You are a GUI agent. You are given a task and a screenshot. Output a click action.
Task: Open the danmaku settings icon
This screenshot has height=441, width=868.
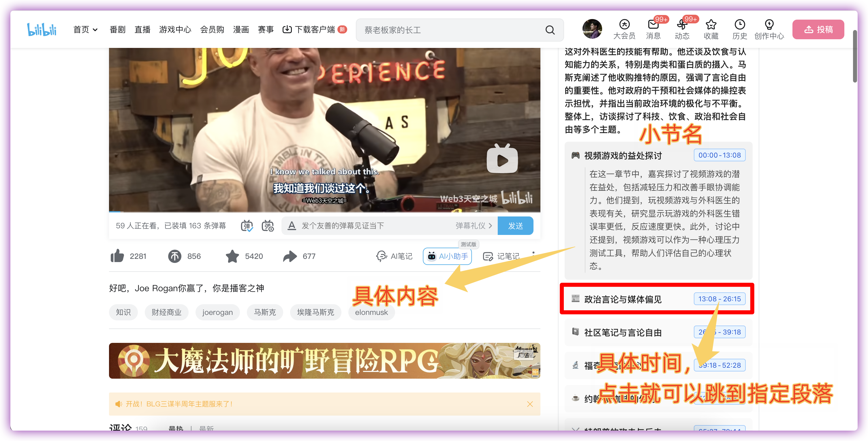coord(268,226)
